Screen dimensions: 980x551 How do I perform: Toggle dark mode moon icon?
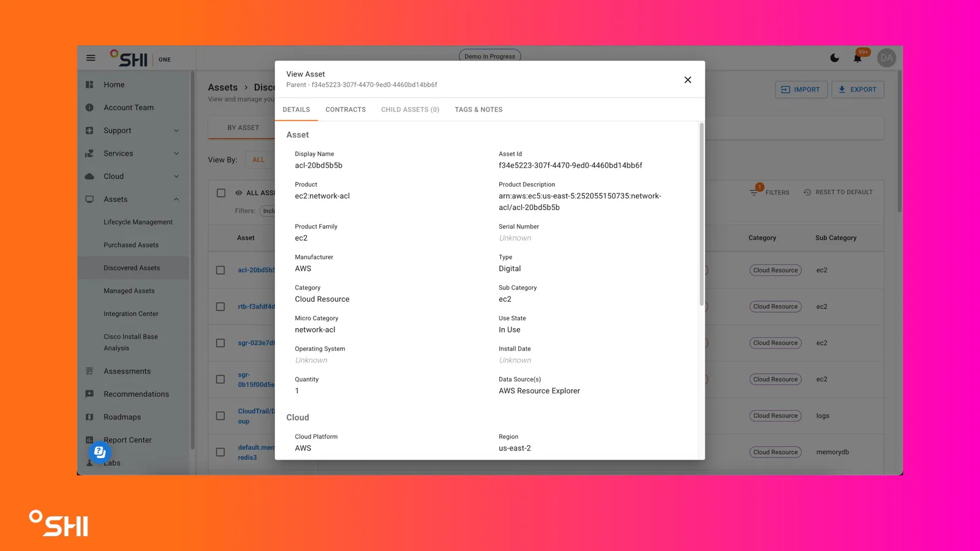pyautogui.click(x=834, y=58)
